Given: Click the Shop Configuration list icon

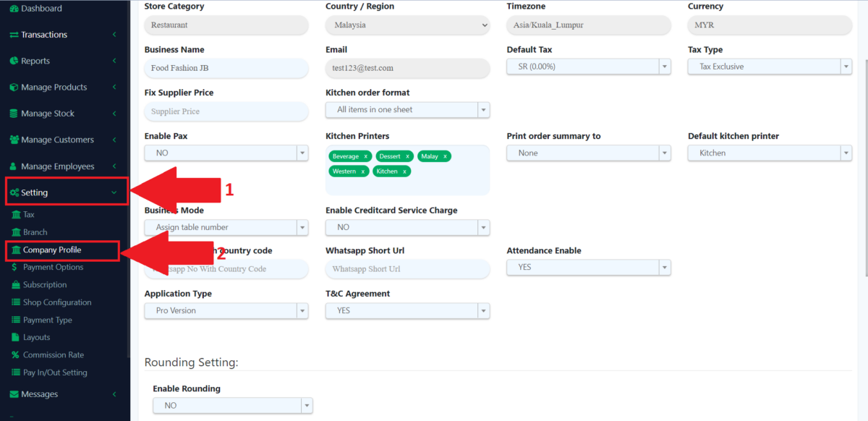Looking at the screenshot, I should (x=17, y=302).
